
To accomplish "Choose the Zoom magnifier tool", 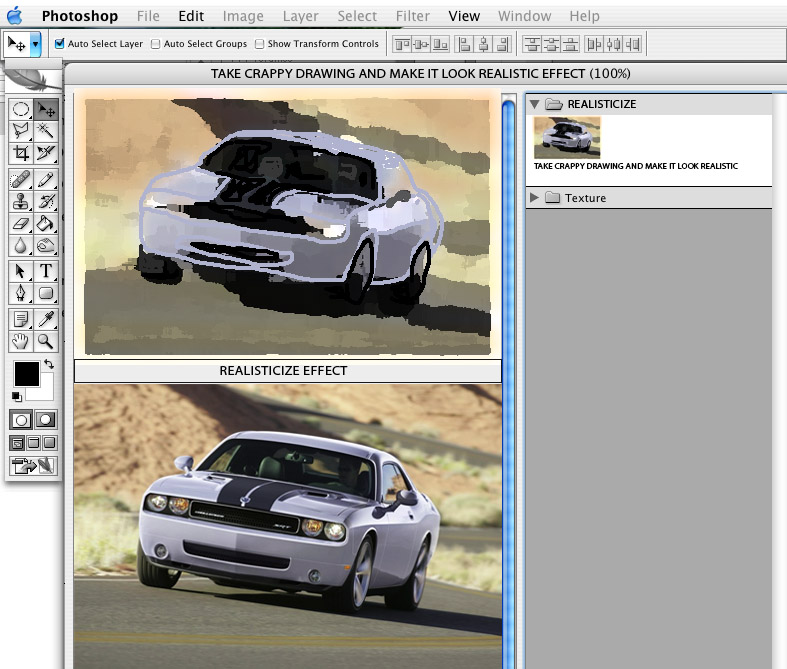I will 46,341.
